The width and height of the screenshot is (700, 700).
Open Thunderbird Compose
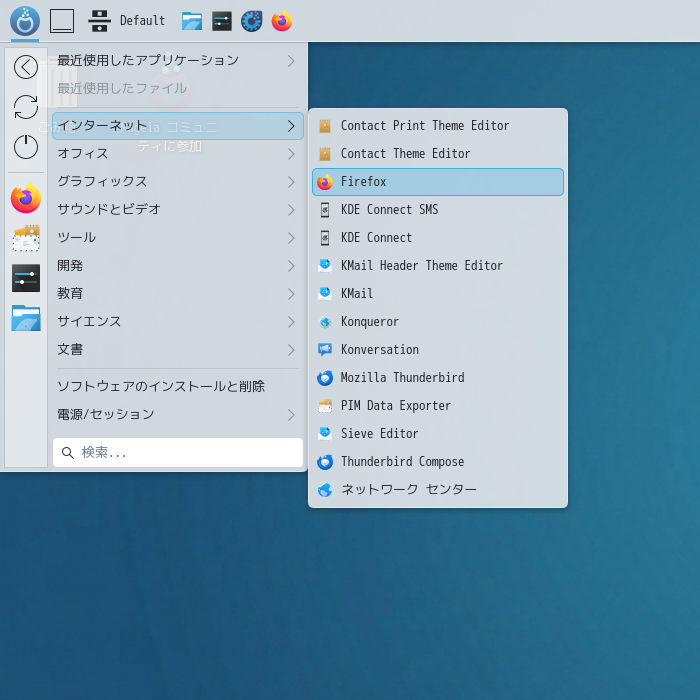(438, 462)
